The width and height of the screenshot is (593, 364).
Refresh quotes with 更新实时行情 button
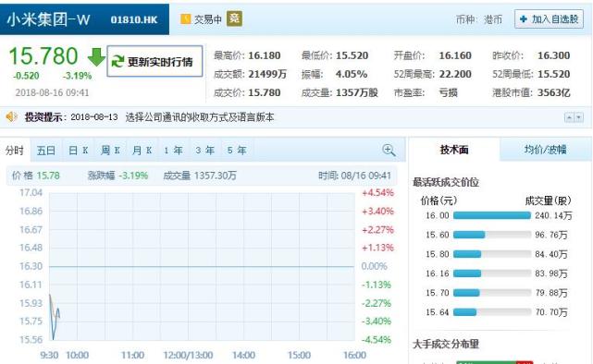(x=154, y=61)
